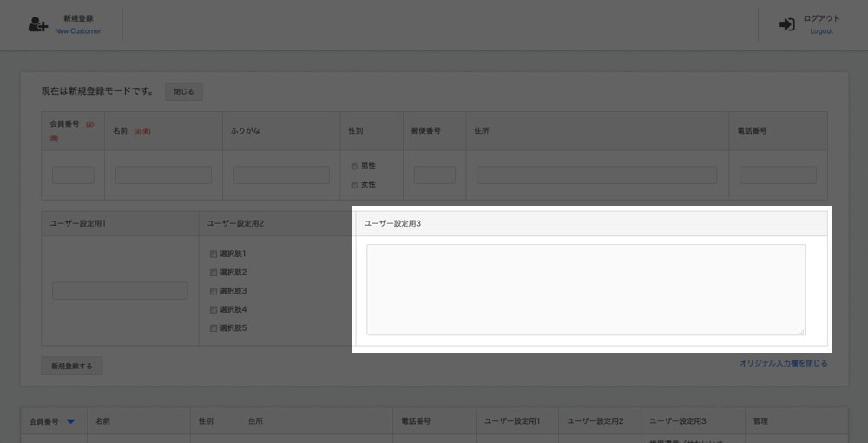Click the ユーザー設定用3 textarea
Screen dimensions: 868x443
586,289
